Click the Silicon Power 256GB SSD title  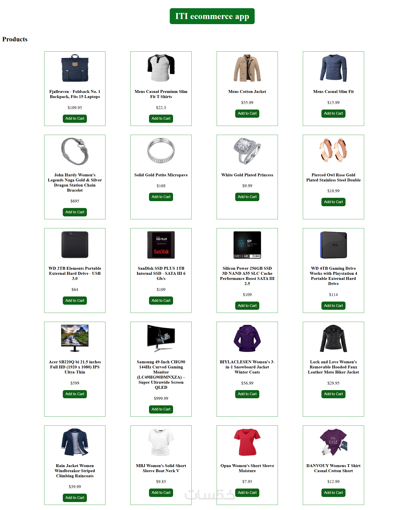(247, 276)
